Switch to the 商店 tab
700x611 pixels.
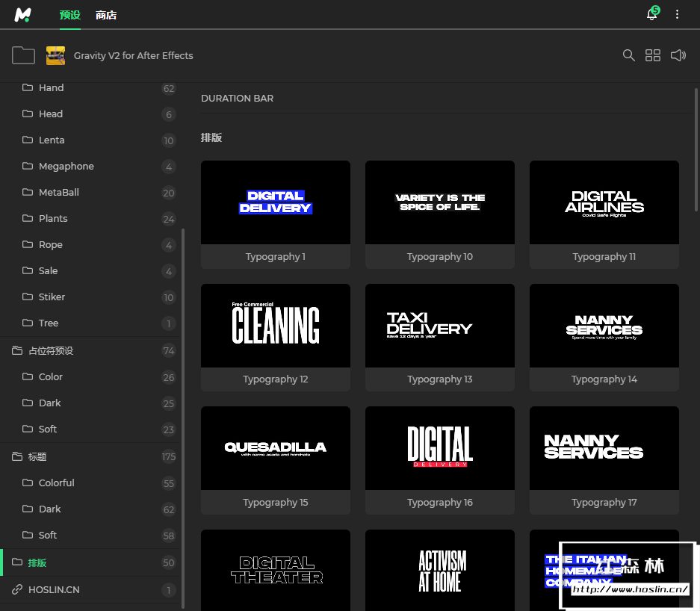(x=106, y=15)
